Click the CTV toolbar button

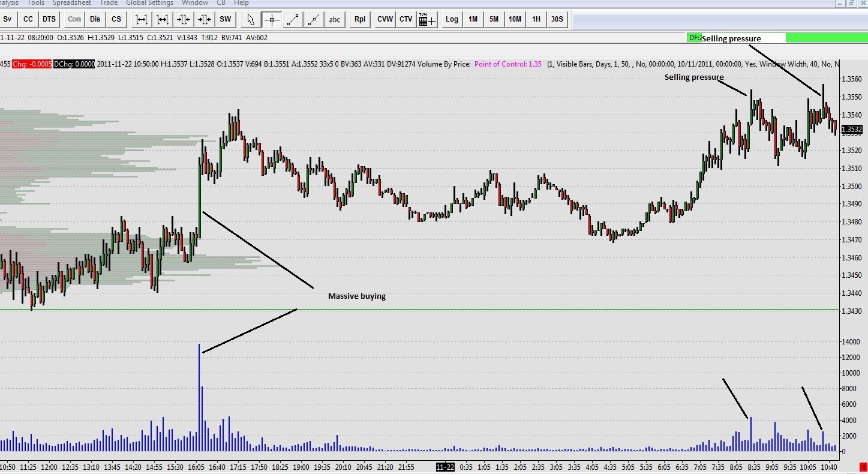406,19
